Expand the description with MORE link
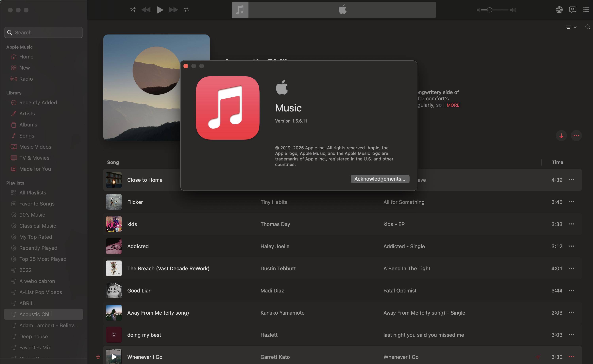The height and width of the screenshot is (364, 593). [453, 105]
